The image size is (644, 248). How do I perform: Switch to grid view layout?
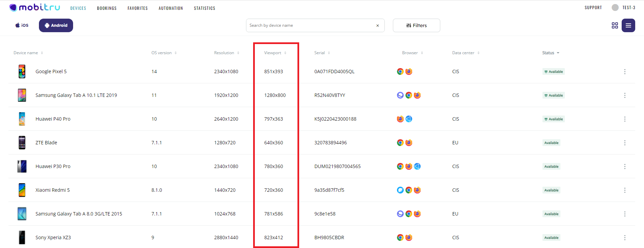click(x=615, y=25)
